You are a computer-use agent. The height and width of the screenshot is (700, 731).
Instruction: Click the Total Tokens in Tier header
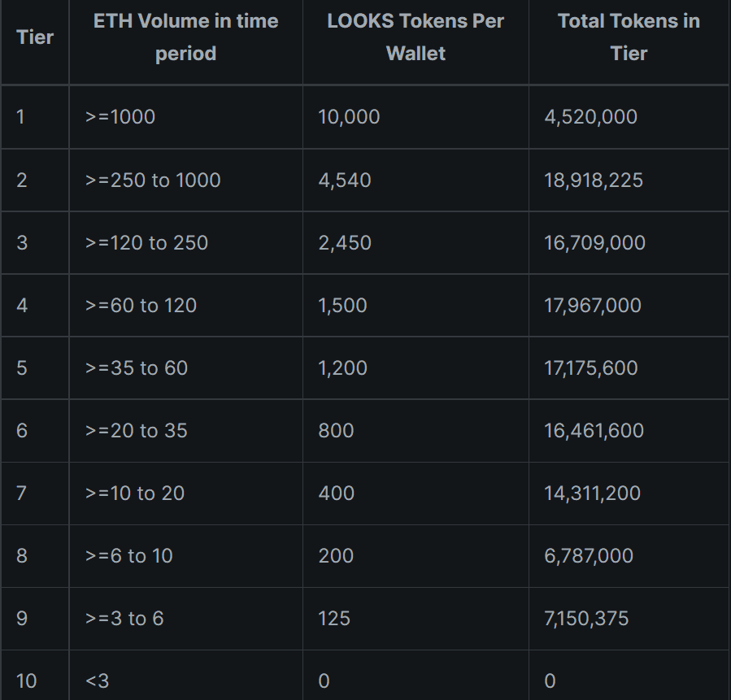[x=629, y=37]
